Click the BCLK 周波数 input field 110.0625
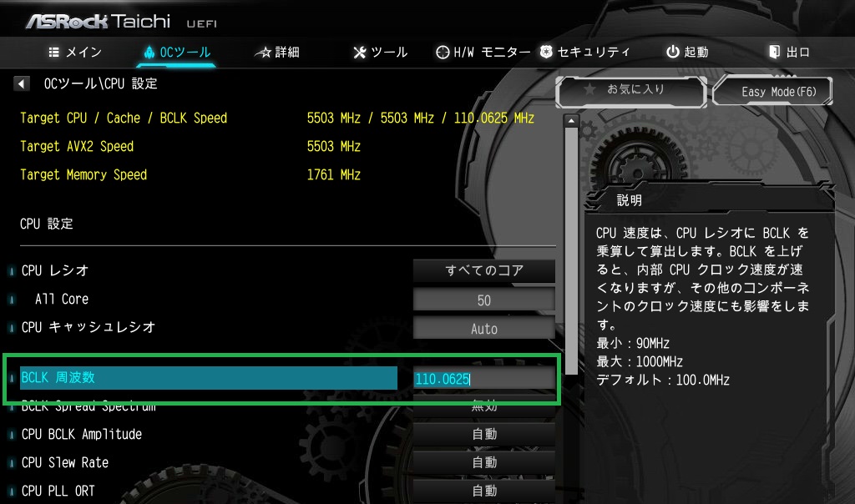855x504 pixels. 484,379
